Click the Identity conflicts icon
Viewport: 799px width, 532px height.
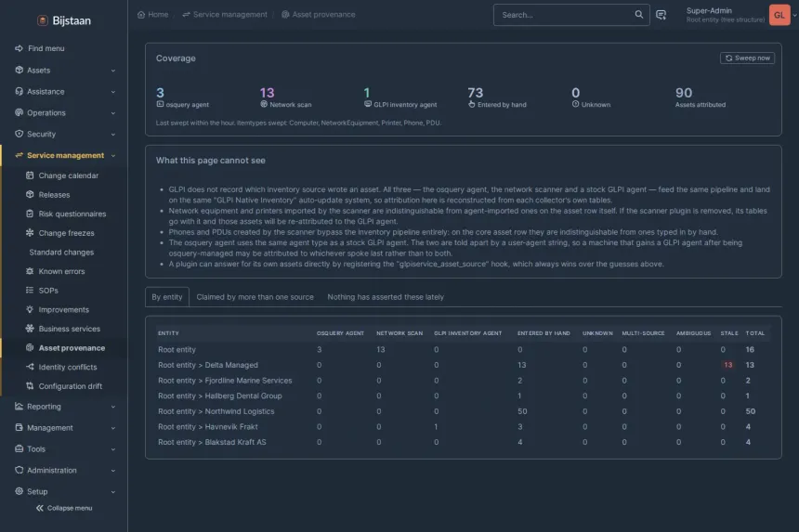tap(30, 367)
